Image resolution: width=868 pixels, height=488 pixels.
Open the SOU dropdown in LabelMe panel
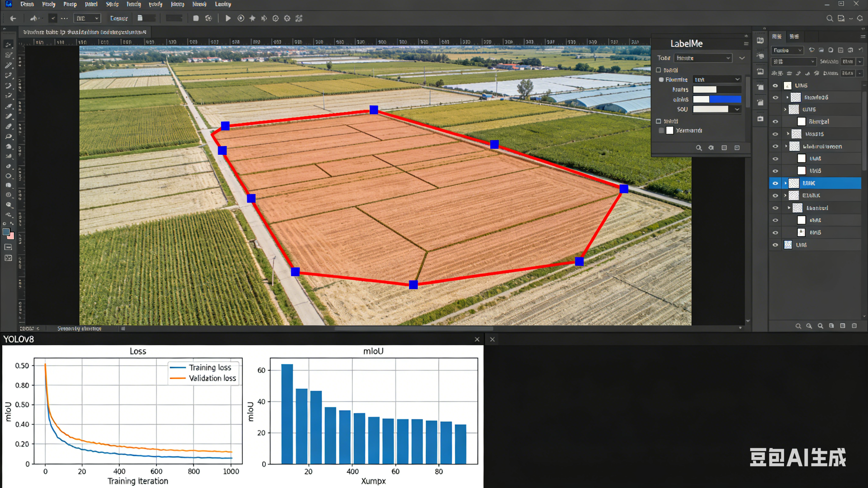(737, 109)
